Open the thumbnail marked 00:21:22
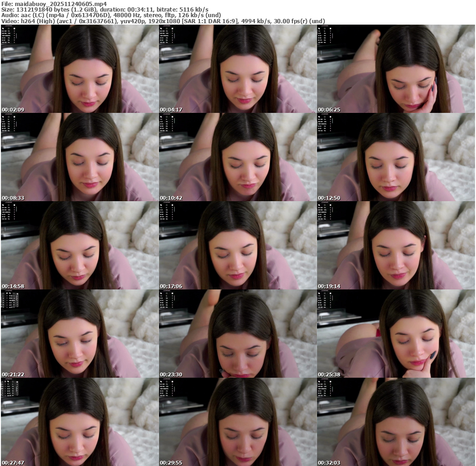The image size is (476, 466). pos(79,334)
